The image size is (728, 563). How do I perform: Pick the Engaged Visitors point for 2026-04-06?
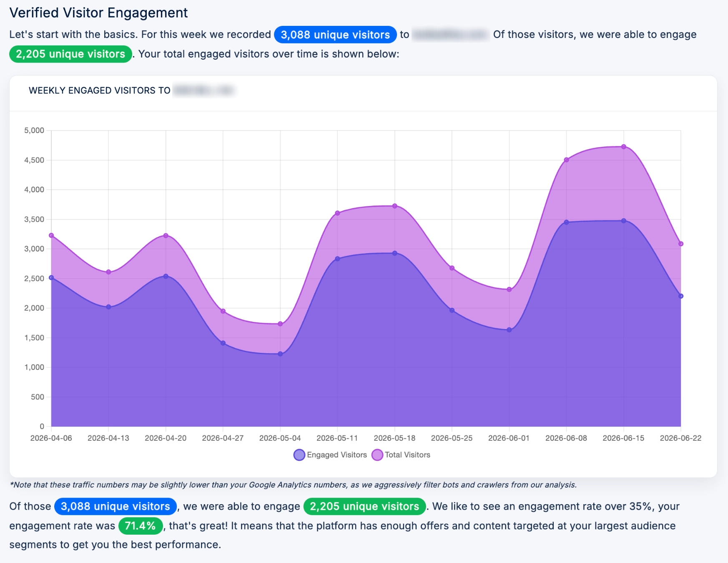[x=51, y=277]
